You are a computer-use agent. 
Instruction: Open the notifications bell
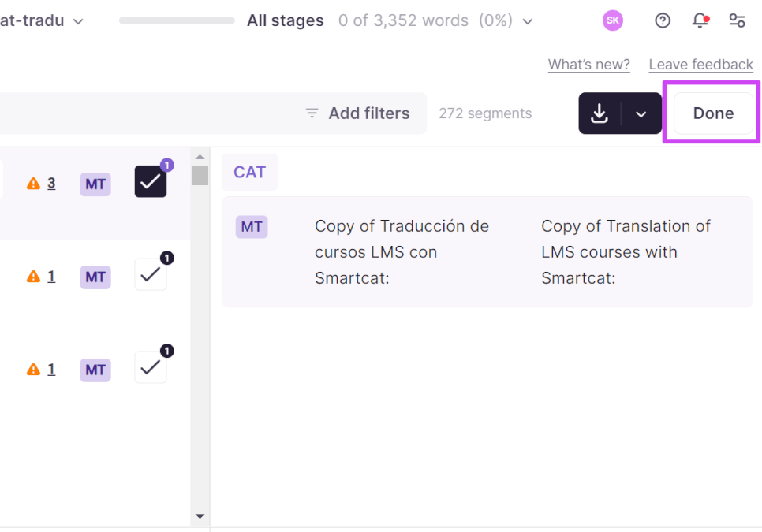[700, 20]
